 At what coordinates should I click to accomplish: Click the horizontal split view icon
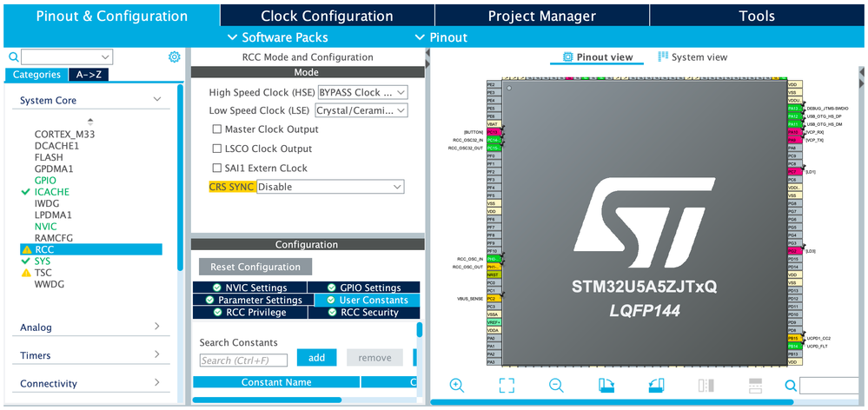(x=756, y=385)
